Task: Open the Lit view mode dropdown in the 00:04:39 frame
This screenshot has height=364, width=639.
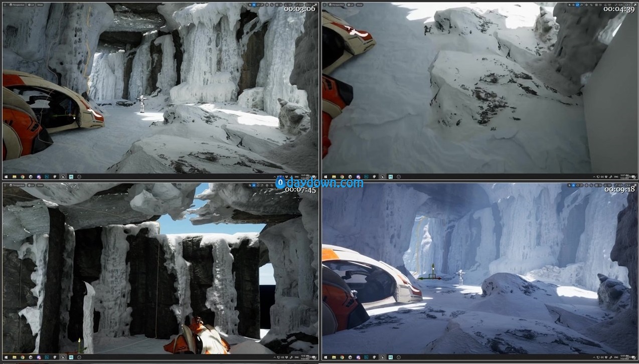Action: pos(350,5)
